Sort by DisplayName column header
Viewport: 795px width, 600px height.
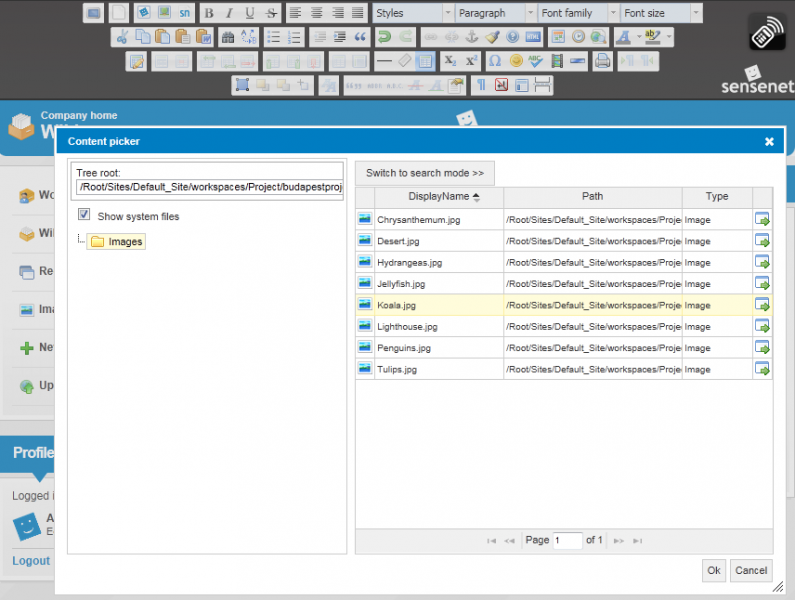pyautogui.click(x=440, y=197)
